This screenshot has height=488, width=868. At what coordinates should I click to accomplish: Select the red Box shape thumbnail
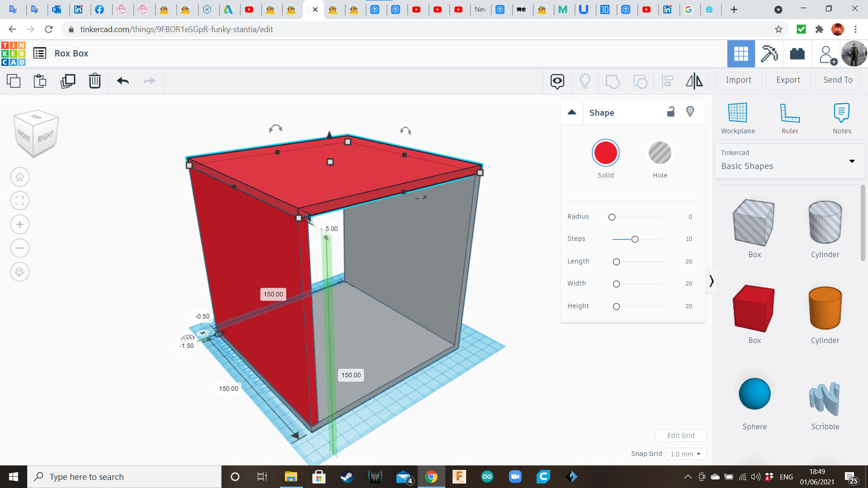(754, 309)
